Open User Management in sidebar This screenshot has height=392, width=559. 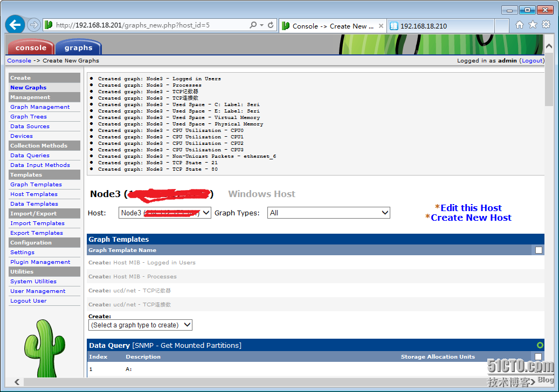coord(38,291)
